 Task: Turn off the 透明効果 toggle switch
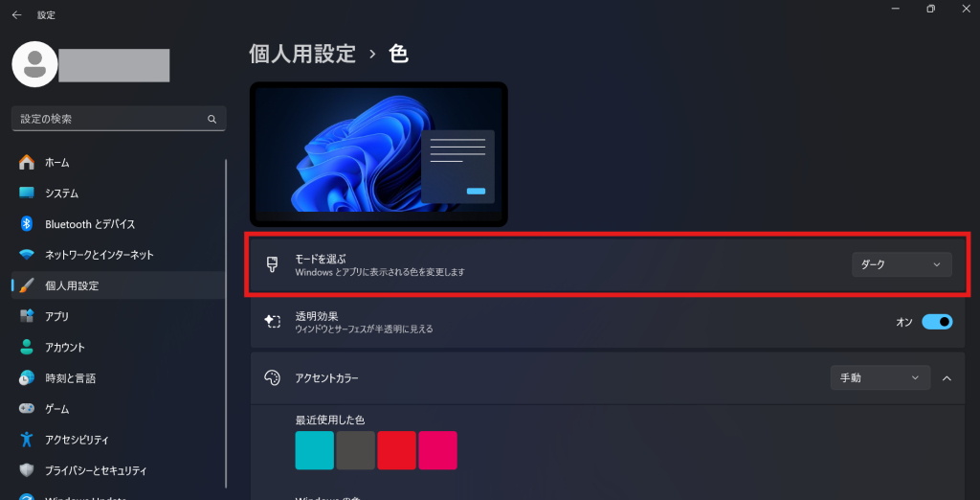tap(937, 322)
